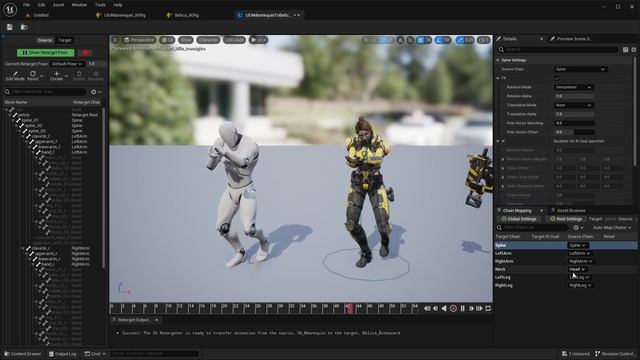Open the Details panel settings gear

click(633, 50)
